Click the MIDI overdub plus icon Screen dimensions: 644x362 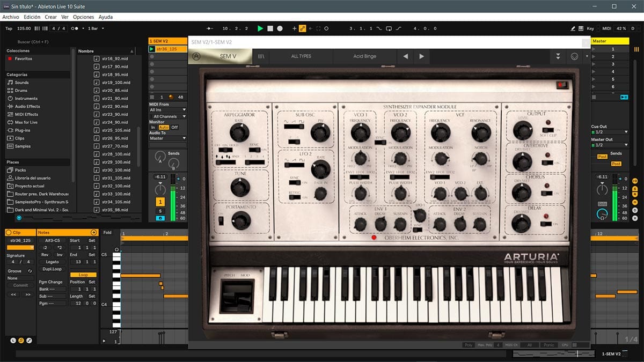[294, 28]
